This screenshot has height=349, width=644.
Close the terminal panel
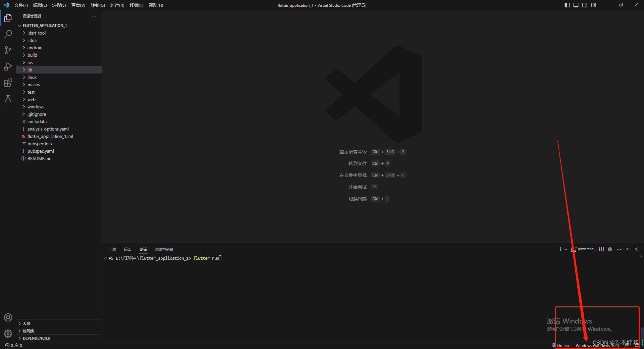click(x=636, y=249)
